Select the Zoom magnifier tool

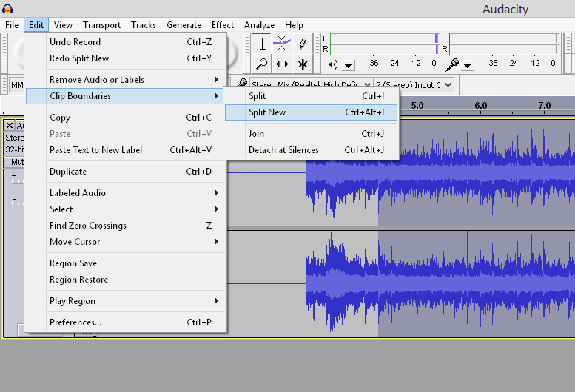[262, 64]
